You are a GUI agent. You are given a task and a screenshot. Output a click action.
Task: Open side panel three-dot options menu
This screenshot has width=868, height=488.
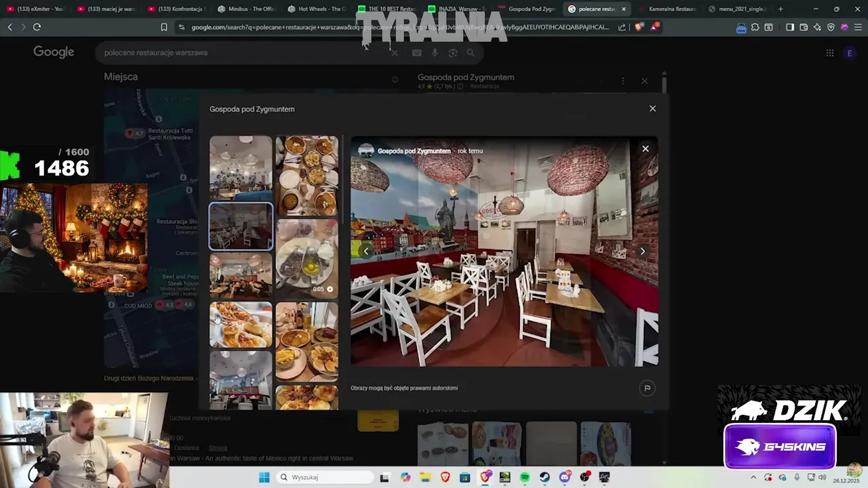(x=623, y=81)
